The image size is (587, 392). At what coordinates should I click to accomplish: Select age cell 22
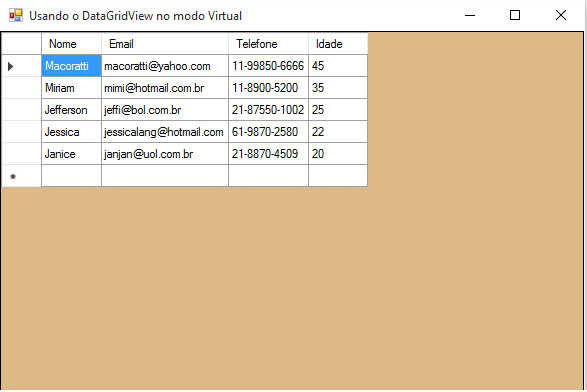[x=338, y=132]
